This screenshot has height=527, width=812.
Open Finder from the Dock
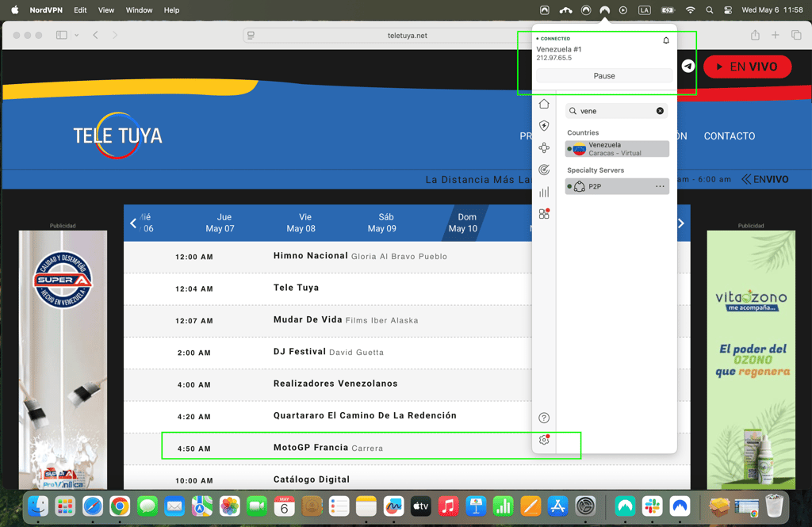point(38,506)
